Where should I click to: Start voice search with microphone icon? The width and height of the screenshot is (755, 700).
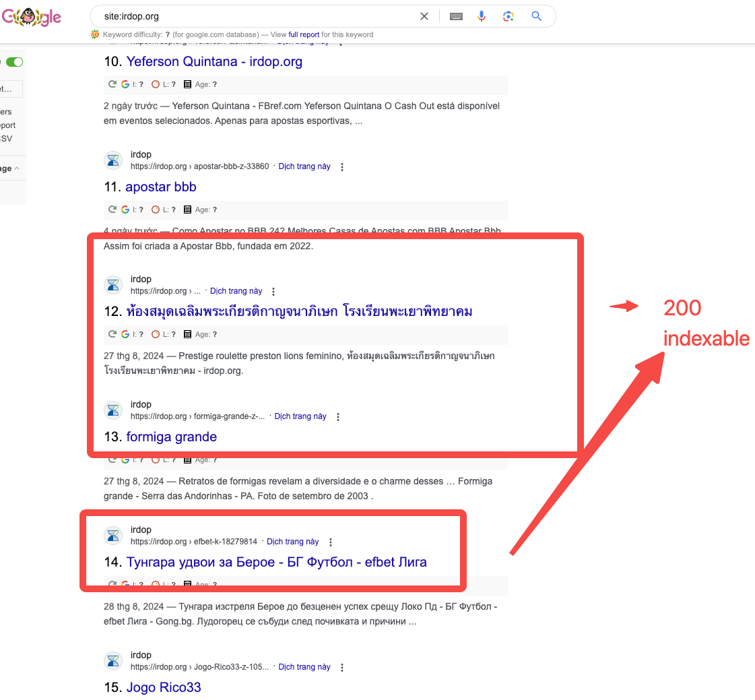coord(482,16)
